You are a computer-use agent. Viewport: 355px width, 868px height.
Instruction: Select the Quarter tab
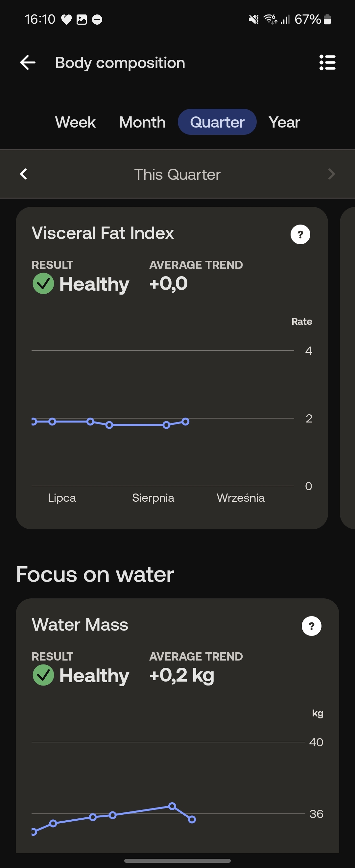coord(217,122)
